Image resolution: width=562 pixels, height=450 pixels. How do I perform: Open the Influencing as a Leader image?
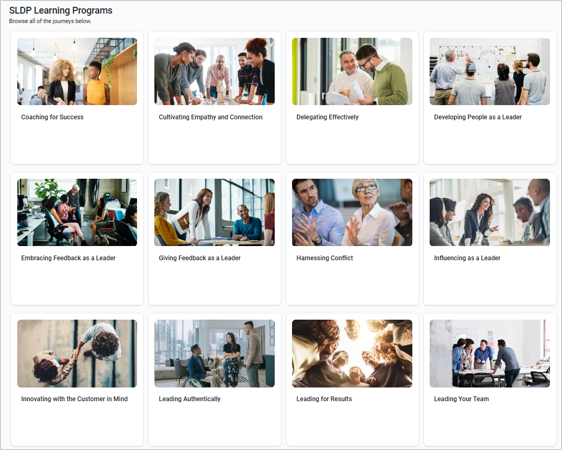click(x=490, y=212)
